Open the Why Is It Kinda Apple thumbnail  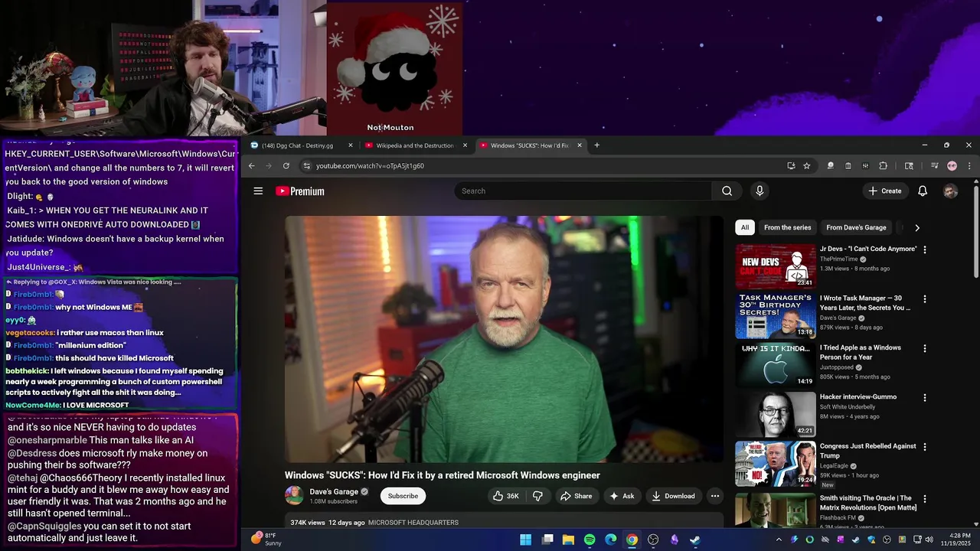pyautogui.click(x=776, y=365)
